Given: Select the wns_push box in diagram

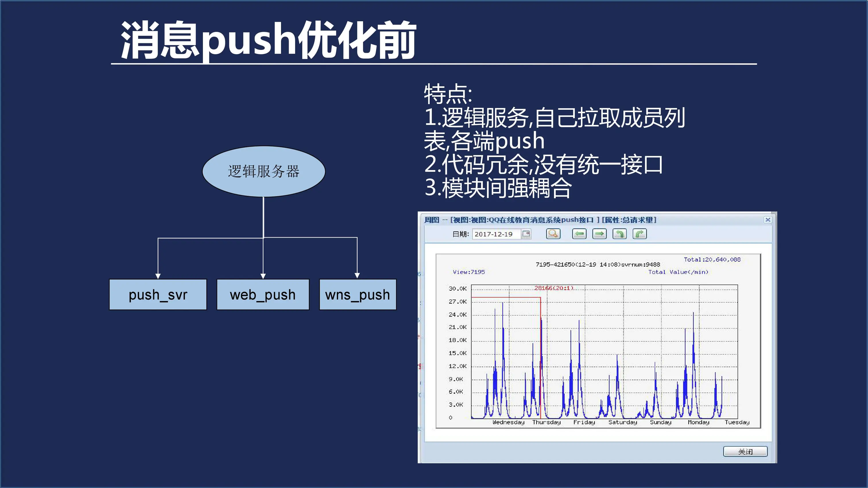Looking at the screenshot, I should pyautogui.click(x=358, y=295).
